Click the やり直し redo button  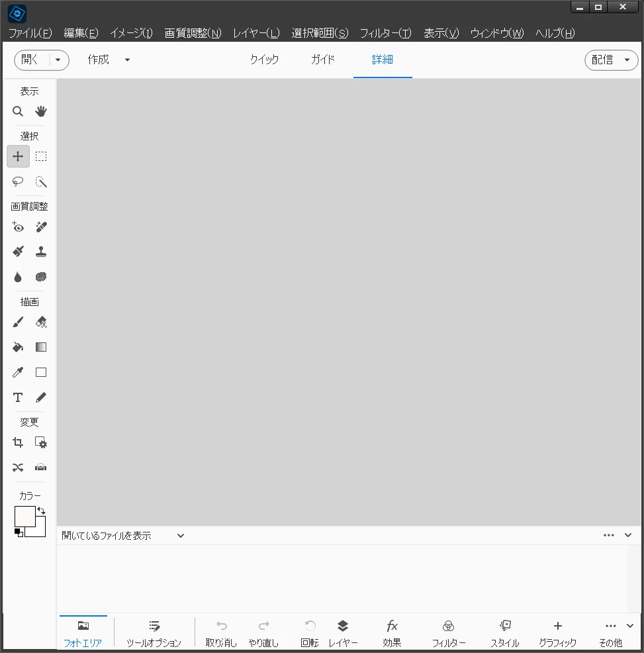[x=263, y=633]
